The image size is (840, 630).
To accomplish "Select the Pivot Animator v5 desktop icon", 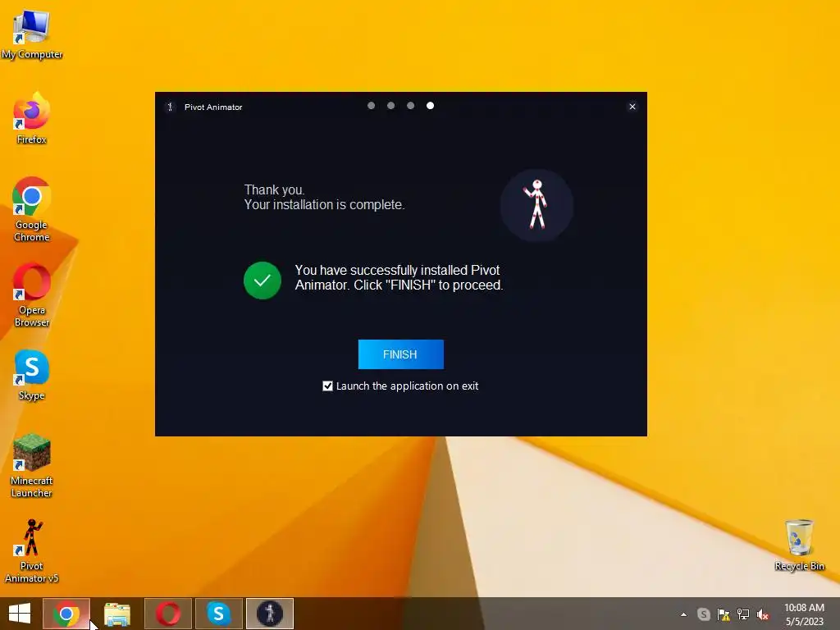I will (32, 550).
